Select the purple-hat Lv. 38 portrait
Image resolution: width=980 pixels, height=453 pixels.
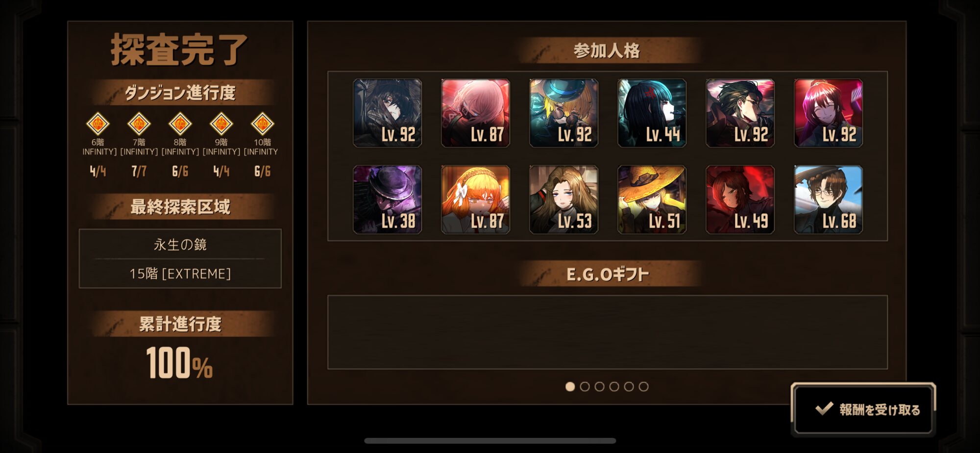click(387, 200)
